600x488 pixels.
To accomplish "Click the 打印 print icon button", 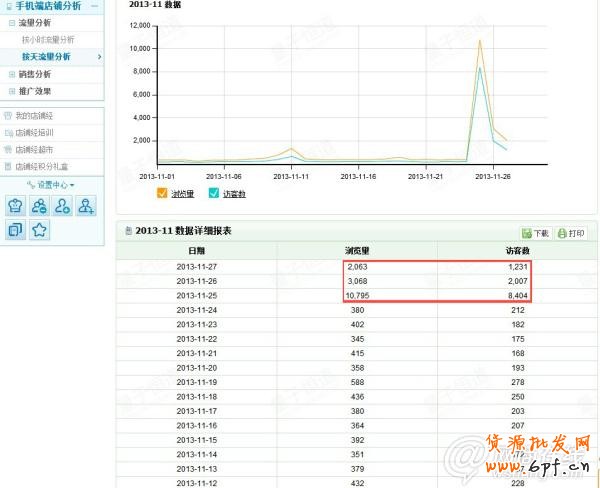I will (570, 233).
